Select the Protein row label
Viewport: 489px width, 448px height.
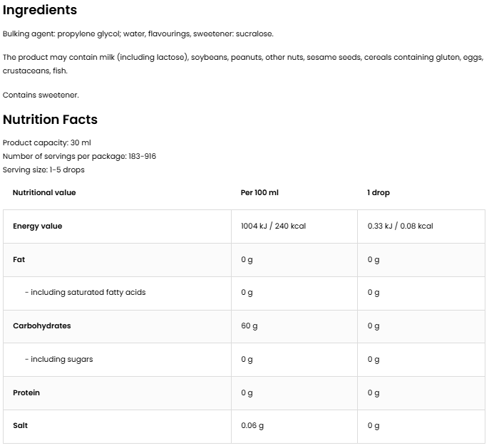tap(26, 393)
